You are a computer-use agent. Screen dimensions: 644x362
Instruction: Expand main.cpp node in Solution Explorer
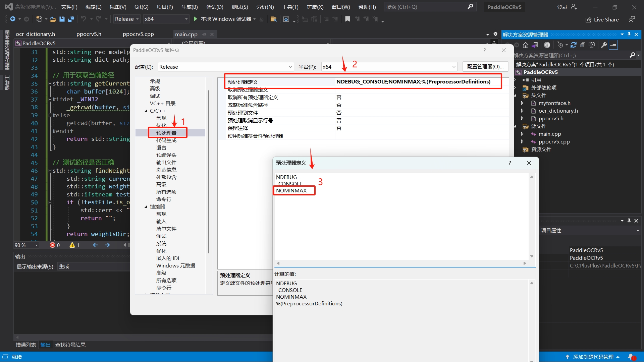522,134
